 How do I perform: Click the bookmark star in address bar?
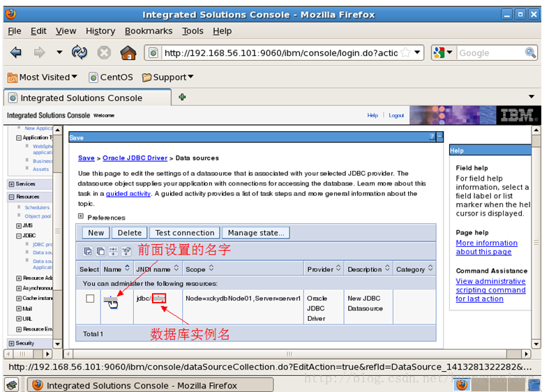pos(405,53)
